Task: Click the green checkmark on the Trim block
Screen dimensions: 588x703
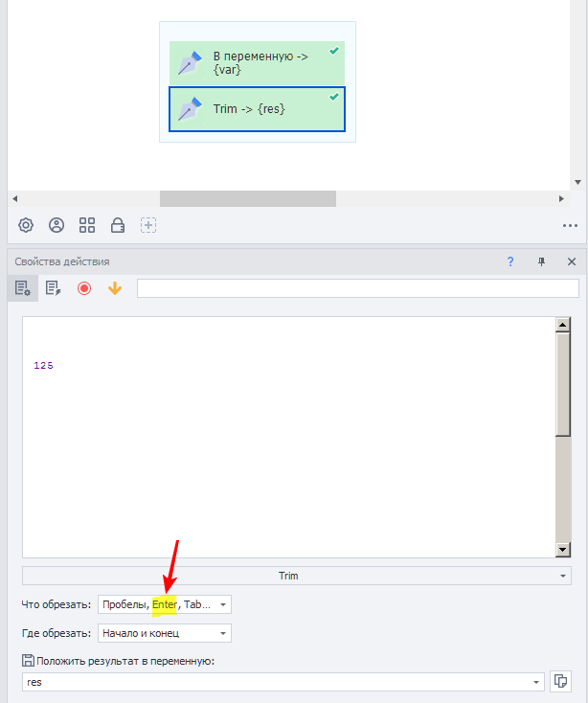Action: click(334, 97)
